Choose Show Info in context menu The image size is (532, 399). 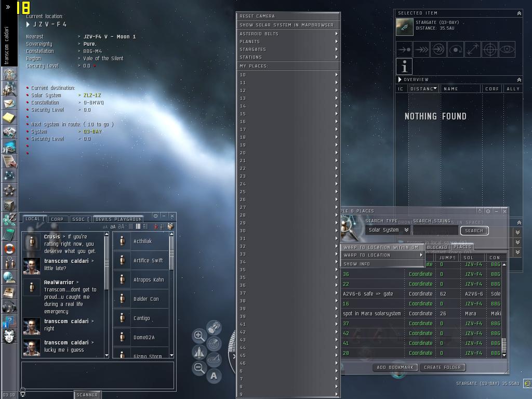pos(382,264)
